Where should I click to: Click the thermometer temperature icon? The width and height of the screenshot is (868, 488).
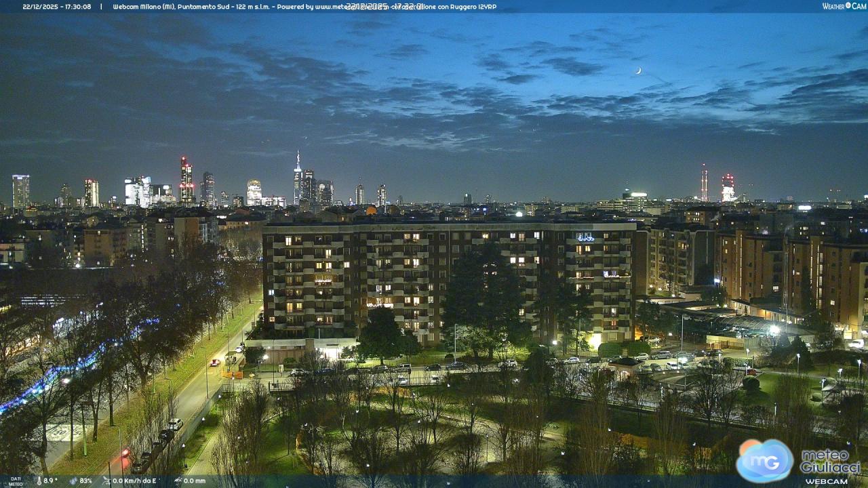[x=39, y=481]
